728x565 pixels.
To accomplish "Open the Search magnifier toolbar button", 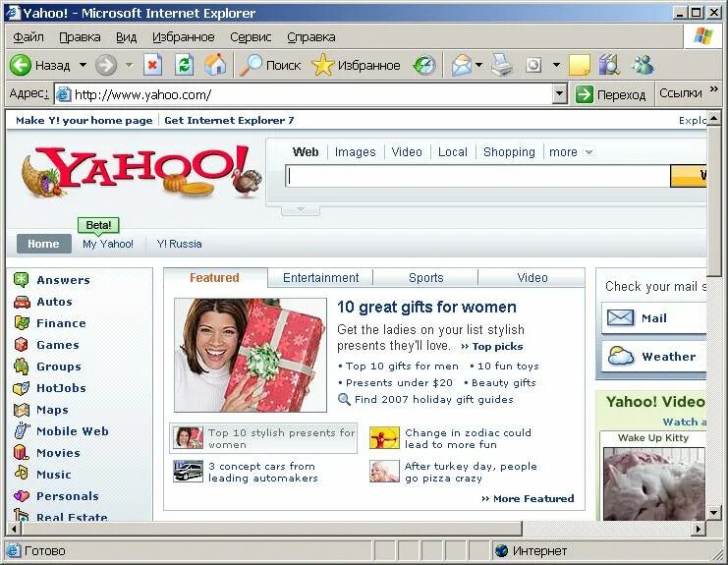I will (x=270, y=65).
